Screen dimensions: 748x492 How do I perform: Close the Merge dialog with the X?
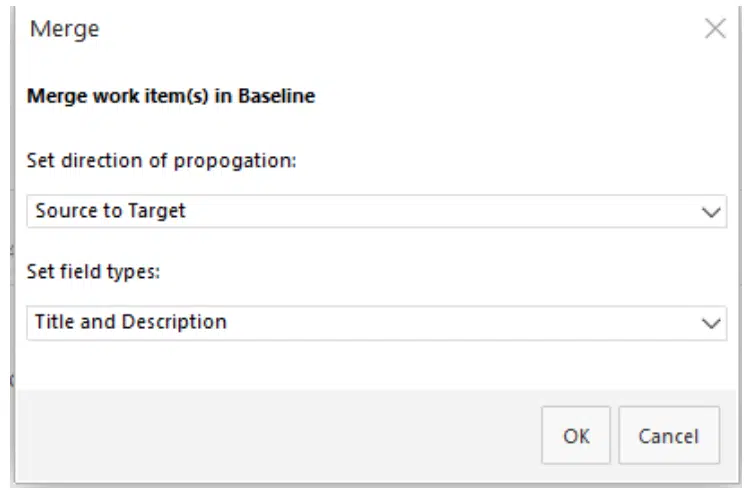coord(715,29)
